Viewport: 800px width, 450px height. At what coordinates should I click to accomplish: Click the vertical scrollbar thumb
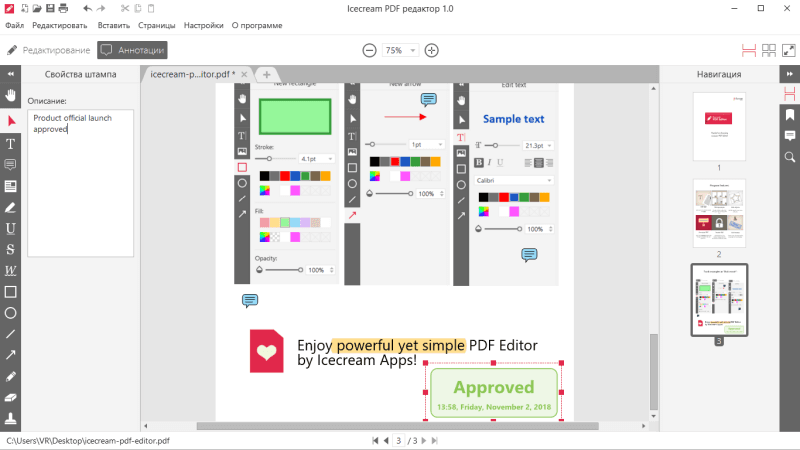pyautogui.click(x=654, y=372)
